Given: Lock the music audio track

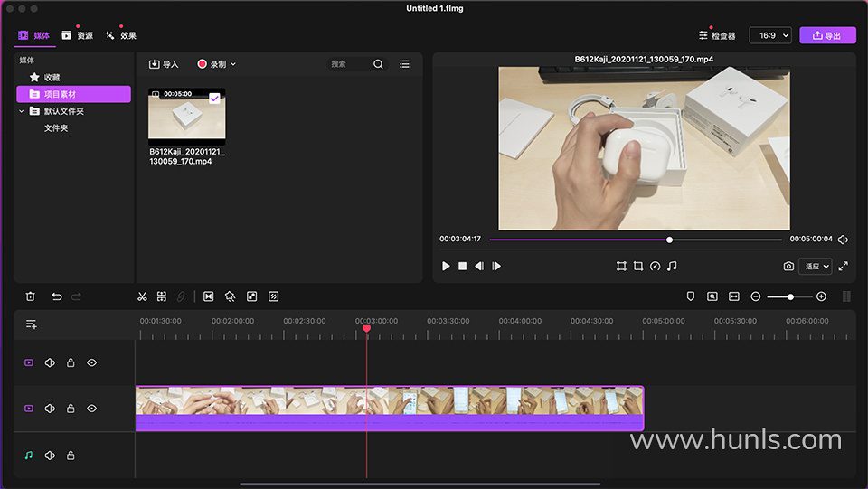Looking at the screenshot, I should pos(71,456).
